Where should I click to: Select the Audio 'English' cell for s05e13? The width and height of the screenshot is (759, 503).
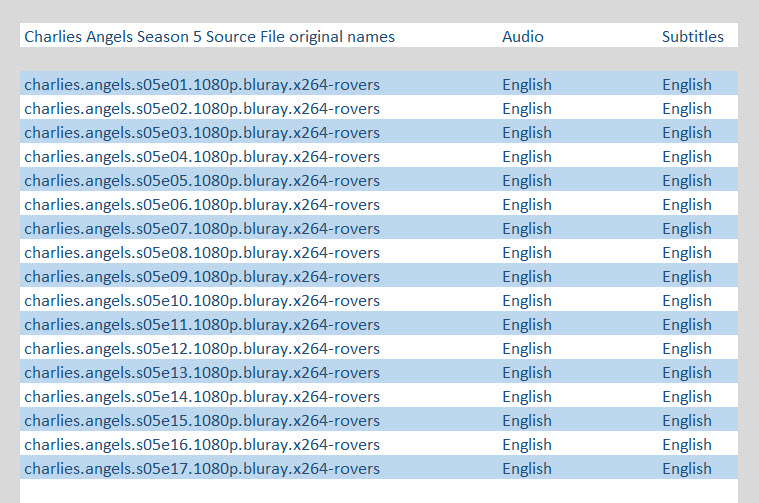pos(527,373)
